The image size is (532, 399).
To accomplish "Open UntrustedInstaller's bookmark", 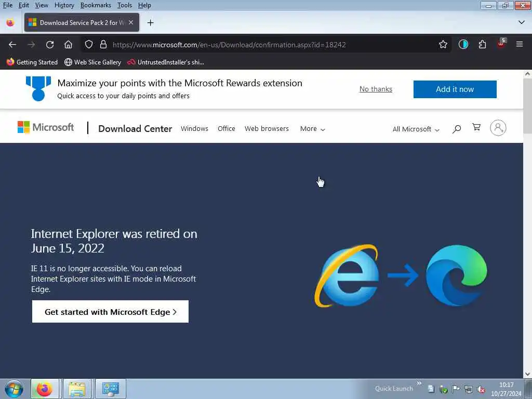I will coord(166,62).
